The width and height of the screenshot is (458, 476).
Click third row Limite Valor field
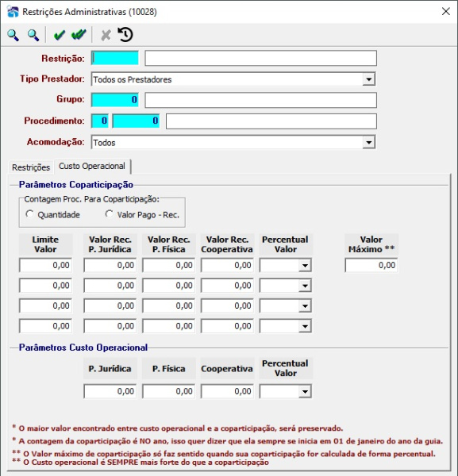pos(45,305)
